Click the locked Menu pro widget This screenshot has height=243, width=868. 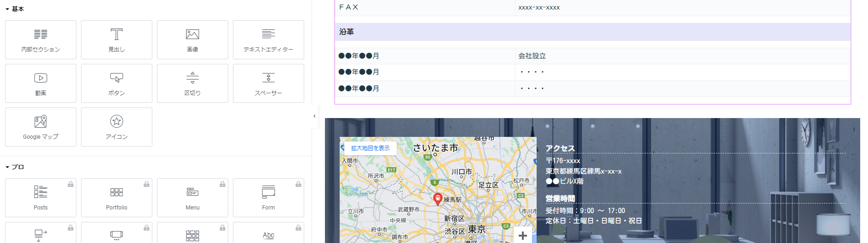(192, 198)
